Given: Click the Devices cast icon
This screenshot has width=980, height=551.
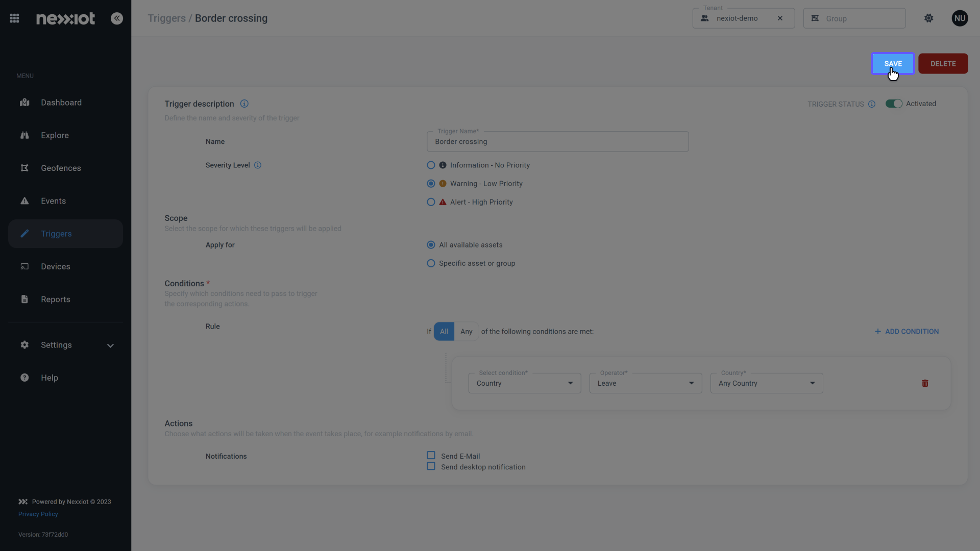Looking at the screenshot, I should tap(24, 266).
